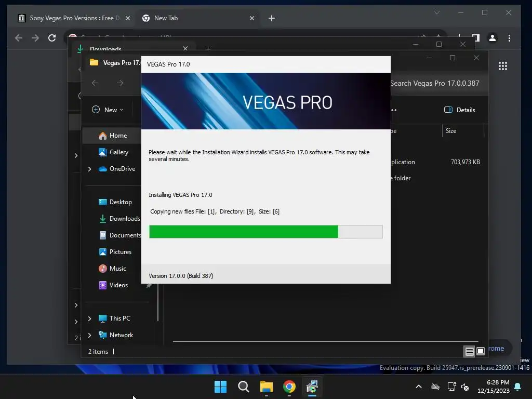
Task: Expand the back window node beside Gallery
Action: (76, 156)
